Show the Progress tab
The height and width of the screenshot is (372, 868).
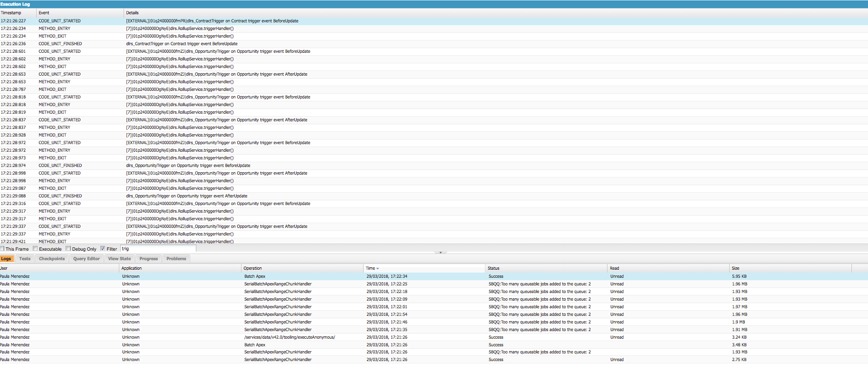(x=149, y=259)
